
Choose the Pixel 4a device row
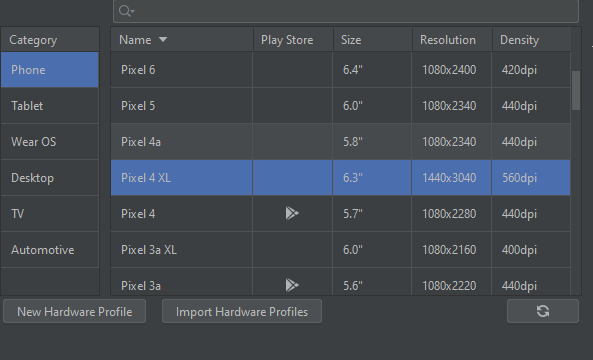click(340, 141)
